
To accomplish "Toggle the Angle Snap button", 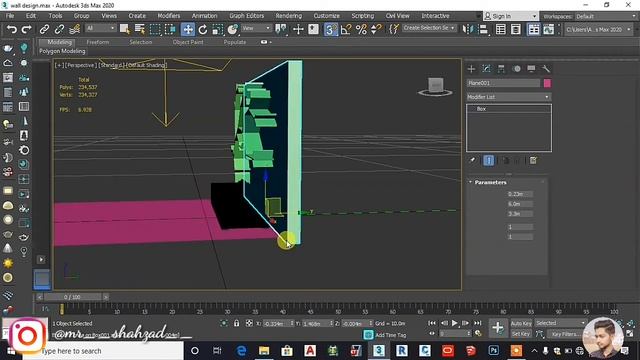I will click(346, 29).
